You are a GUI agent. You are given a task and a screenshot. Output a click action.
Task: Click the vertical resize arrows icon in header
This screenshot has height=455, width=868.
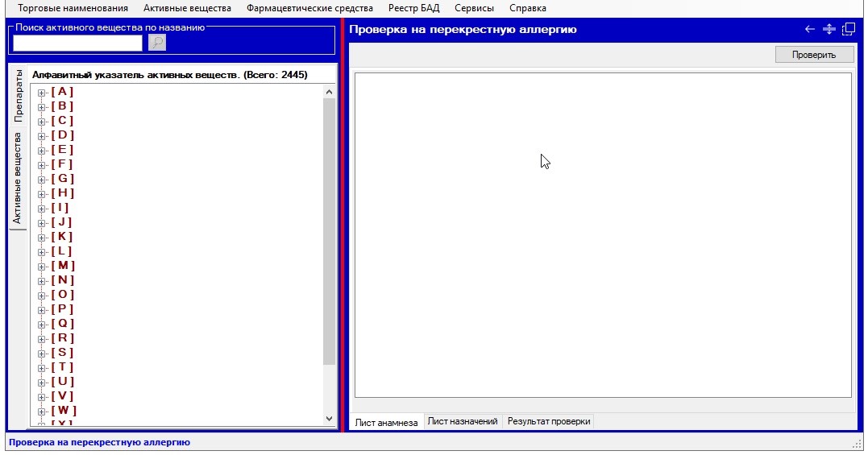point(829,30)
